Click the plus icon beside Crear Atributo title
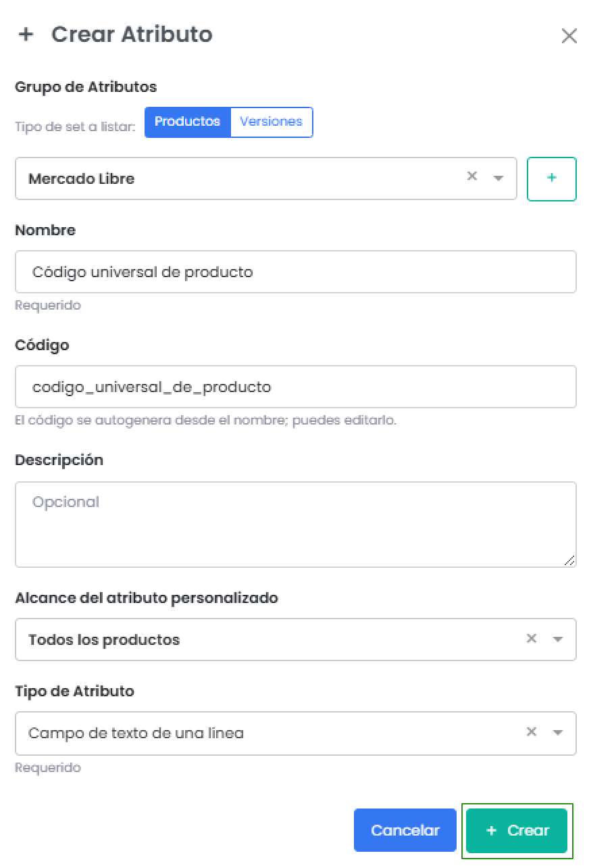Screen dimensions: 589x868 (26, 34)
